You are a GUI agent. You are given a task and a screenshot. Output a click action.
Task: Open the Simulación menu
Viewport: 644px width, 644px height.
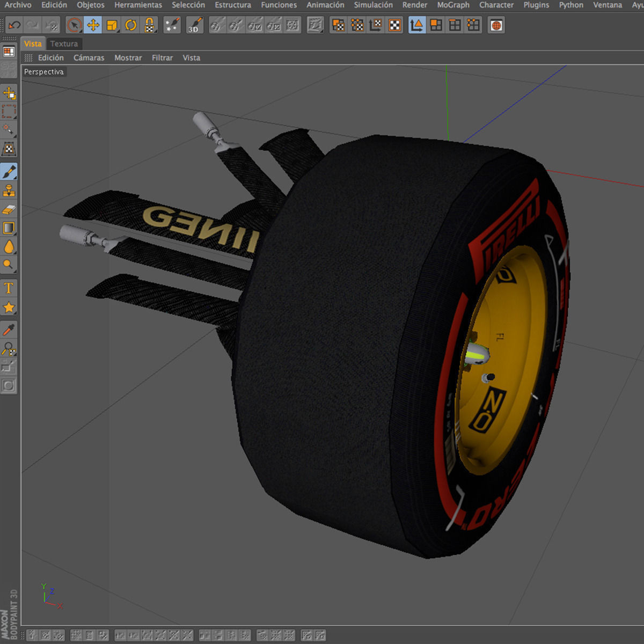[373, 5]
